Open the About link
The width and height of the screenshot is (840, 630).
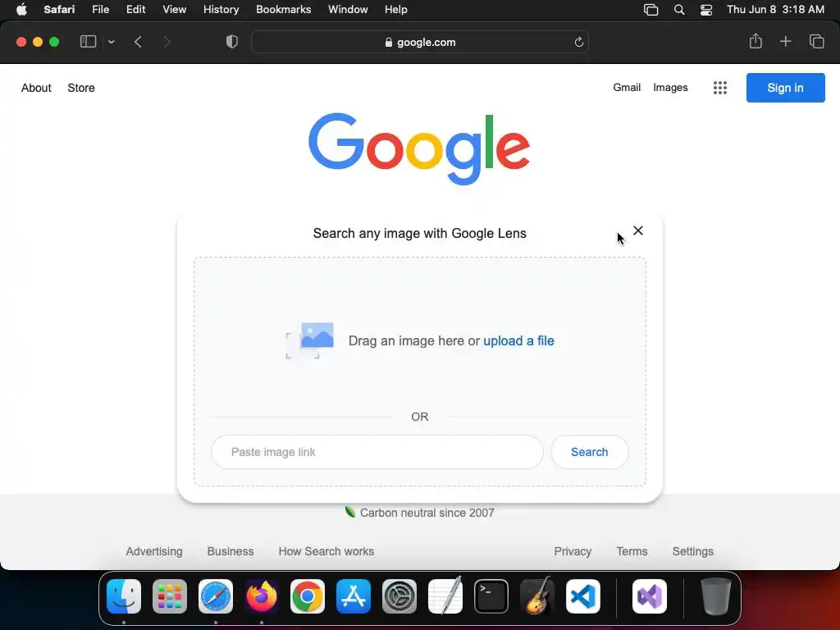pyautogui.click(x=36, y=88)
